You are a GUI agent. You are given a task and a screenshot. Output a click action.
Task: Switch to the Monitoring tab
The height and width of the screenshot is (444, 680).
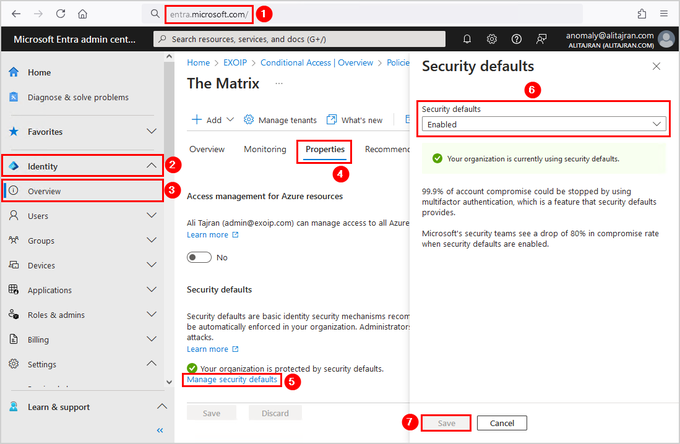(x=265, y=149)
